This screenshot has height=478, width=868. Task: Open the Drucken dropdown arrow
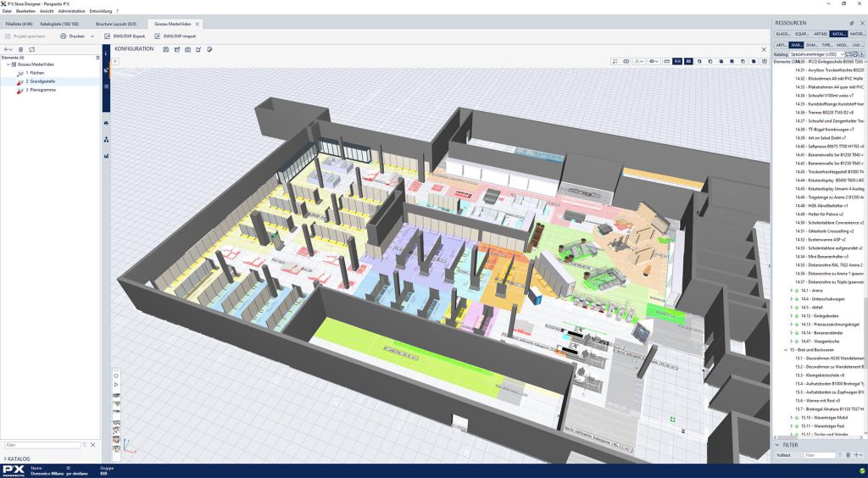point(91,36)
